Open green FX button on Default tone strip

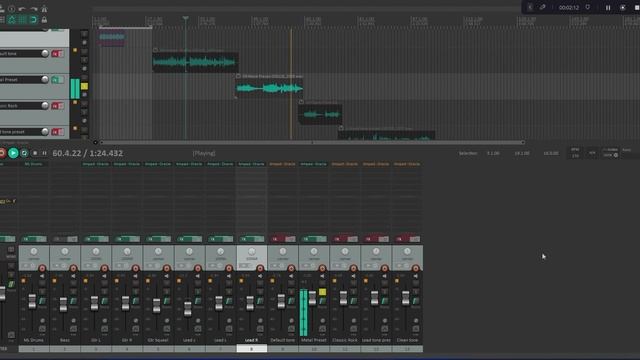(291, 301)
